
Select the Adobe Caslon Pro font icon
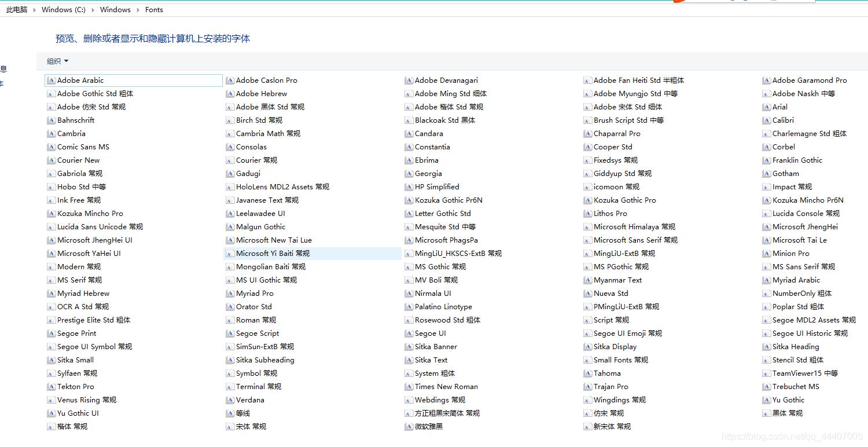click(230, 80)
